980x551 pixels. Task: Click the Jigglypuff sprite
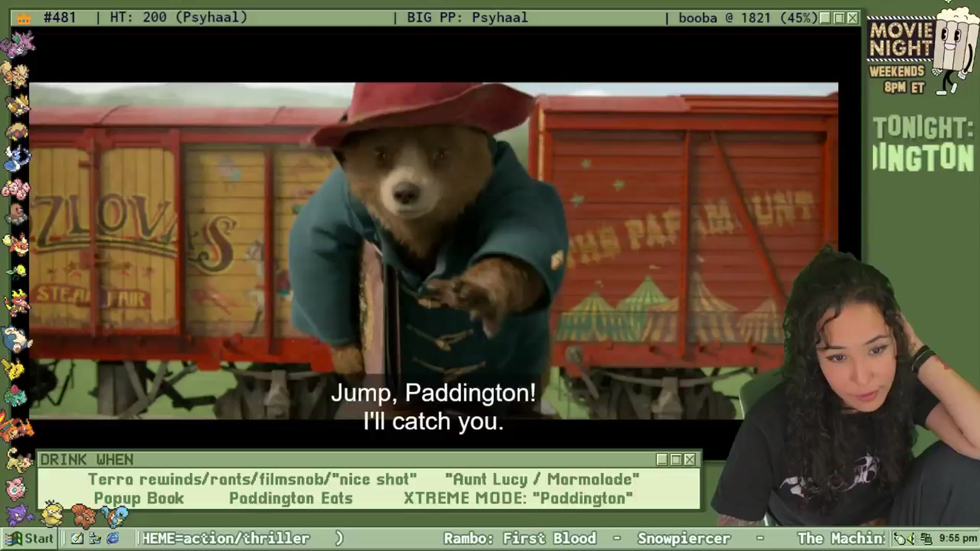tap(15, 488)
